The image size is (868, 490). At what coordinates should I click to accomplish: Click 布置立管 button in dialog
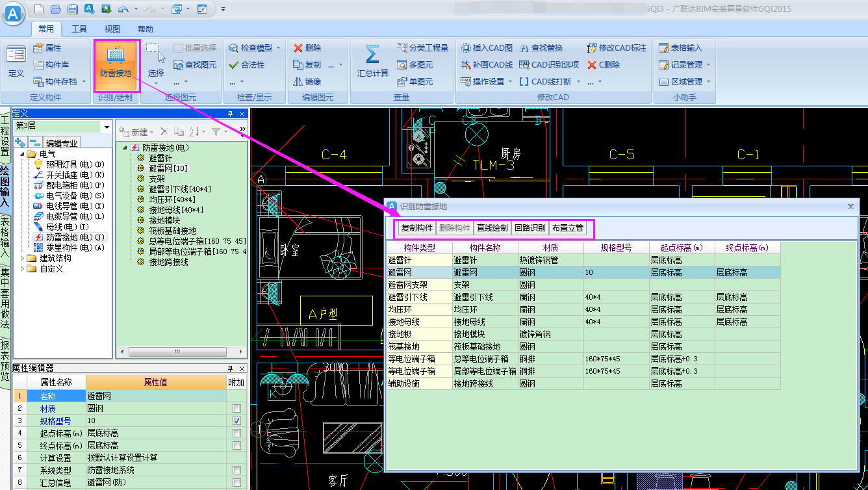click(567, 228)
